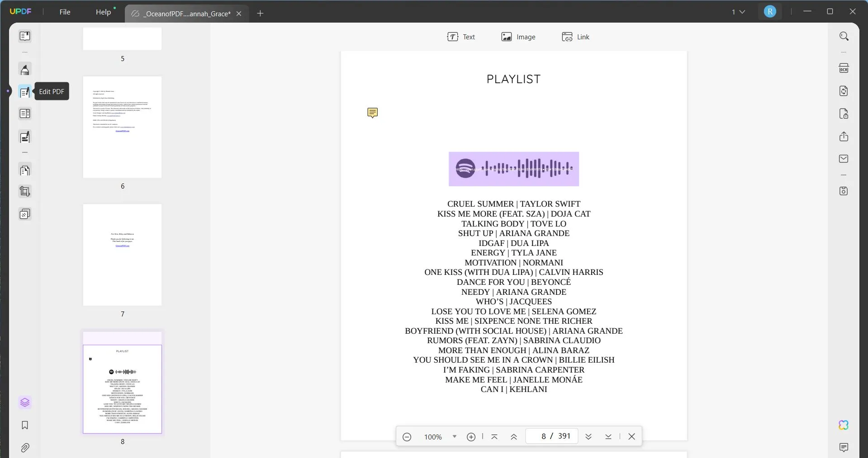Select the _OceanofPDF...annah_Grace document tab

[x=186, y=14]
